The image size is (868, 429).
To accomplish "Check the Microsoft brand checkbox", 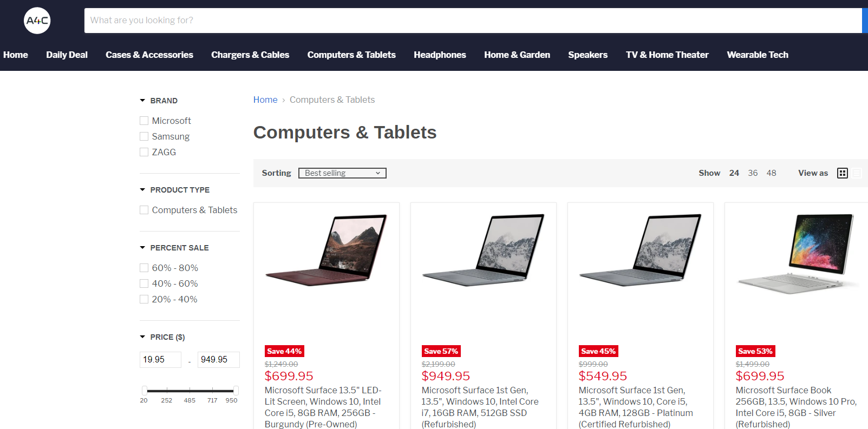I will 144,121.
